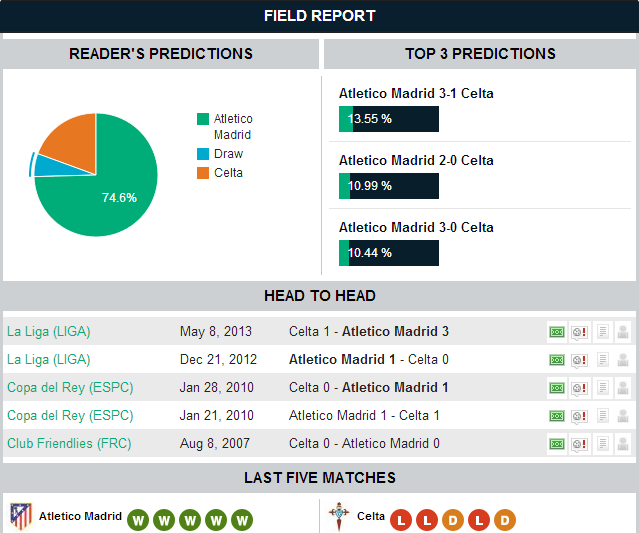
Task: Click the orange Celta legend swatch
Action: (x=203, y=173)
